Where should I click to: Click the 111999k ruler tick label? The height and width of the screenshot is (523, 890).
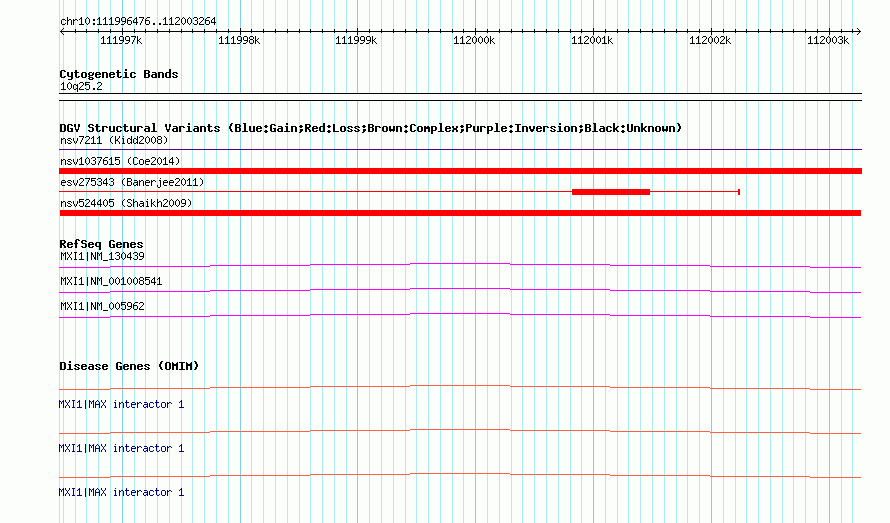356,40
